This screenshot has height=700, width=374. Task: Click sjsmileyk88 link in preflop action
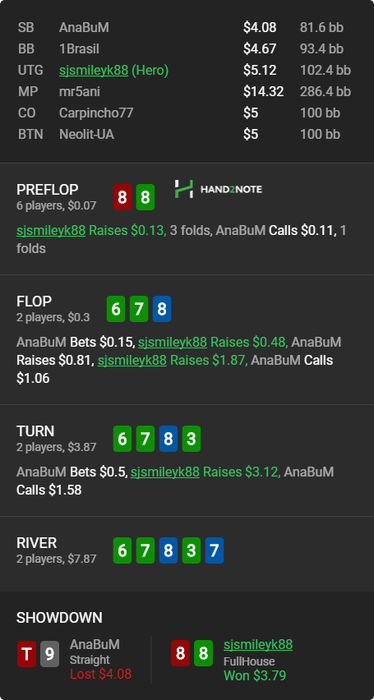click(51, 230)
